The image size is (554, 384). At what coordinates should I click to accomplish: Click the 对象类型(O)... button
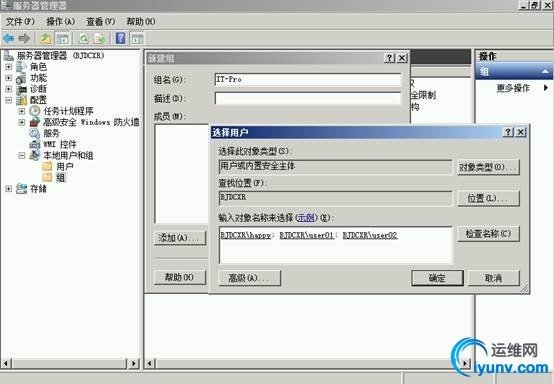click(488, 167)
